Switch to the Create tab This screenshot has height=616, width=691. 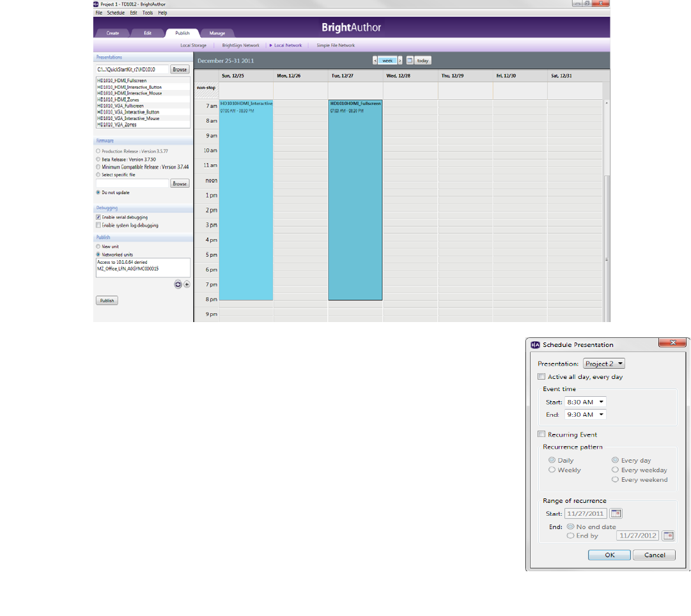point(113,33)
